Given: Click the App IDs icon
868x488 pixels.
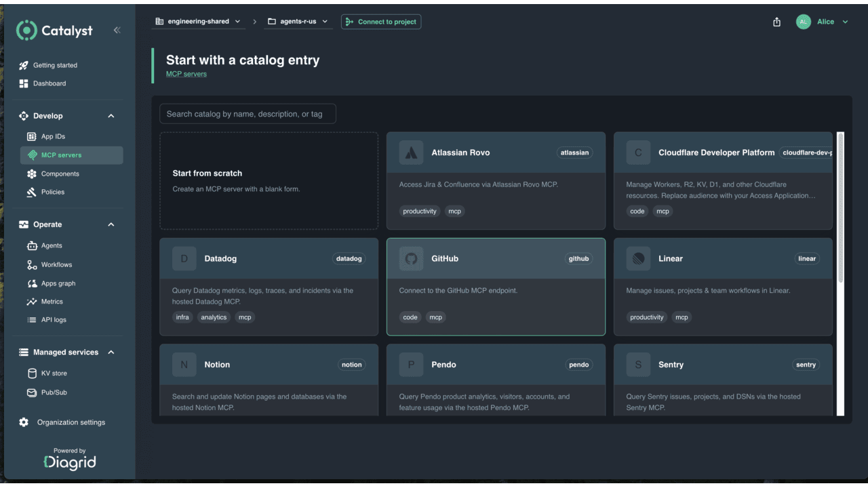Looking at the screenshot, I should (x=32, y=136).
